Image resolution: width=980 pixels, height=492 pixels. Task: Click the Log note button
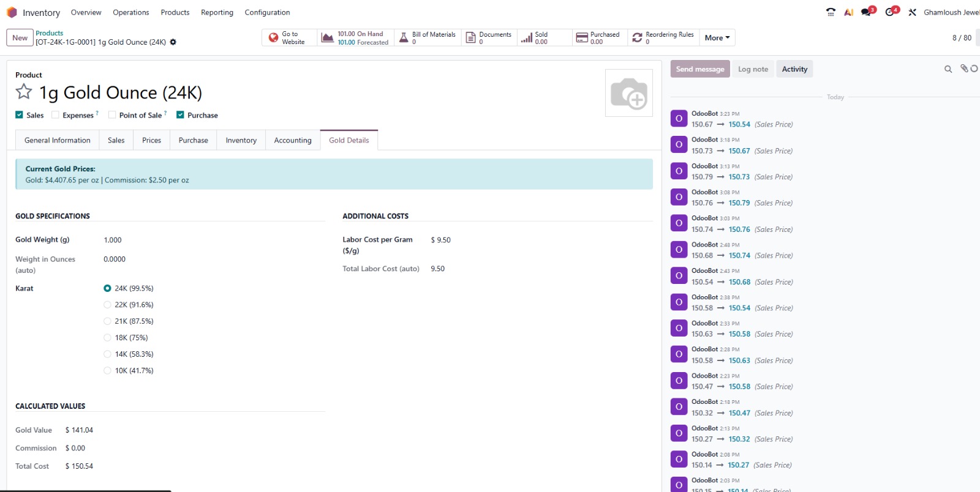point(753,69)
